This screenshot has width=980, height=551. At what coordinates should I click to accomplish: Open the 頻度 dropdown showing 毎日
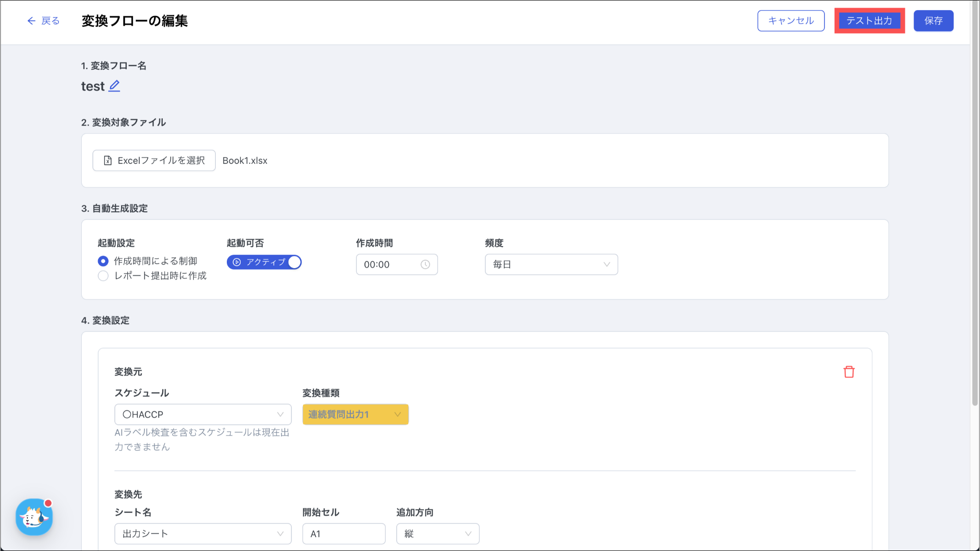(551, 265)
